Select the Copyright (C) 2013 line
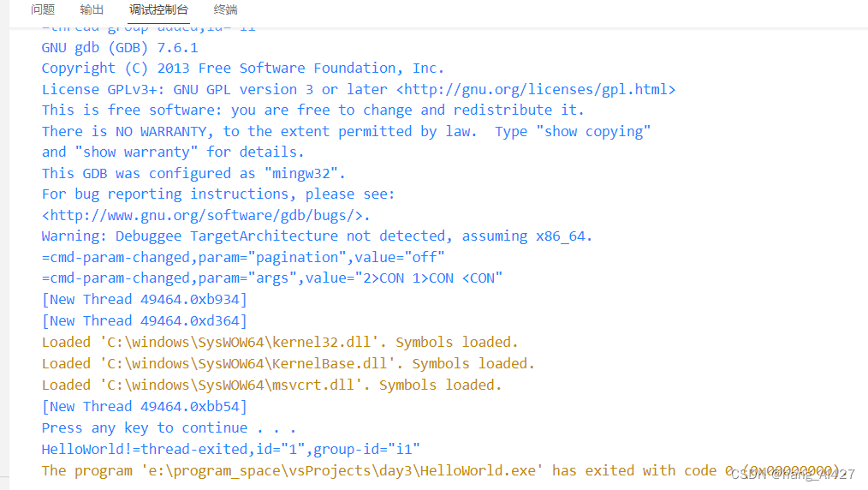868x490 pixels. [x=242, y=68]
